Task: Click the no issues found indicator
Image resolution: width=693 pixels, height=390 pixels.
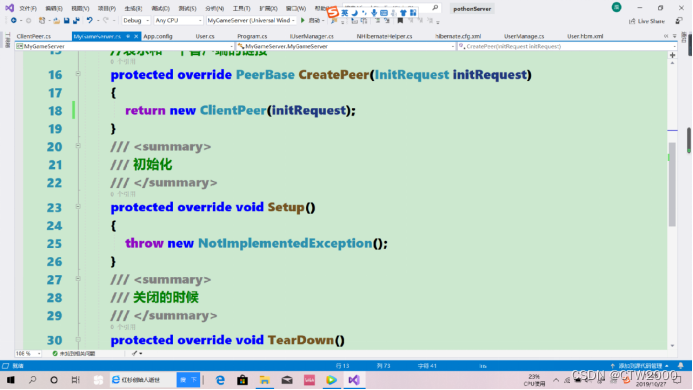Action: coord(73,353)
